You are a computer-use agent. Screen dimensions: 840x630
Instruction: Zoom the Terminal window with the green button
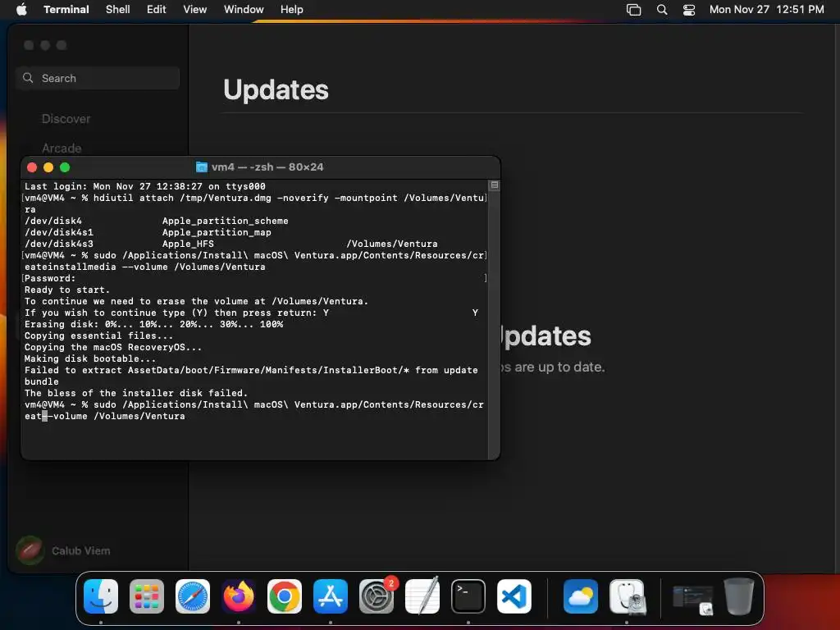65,167
